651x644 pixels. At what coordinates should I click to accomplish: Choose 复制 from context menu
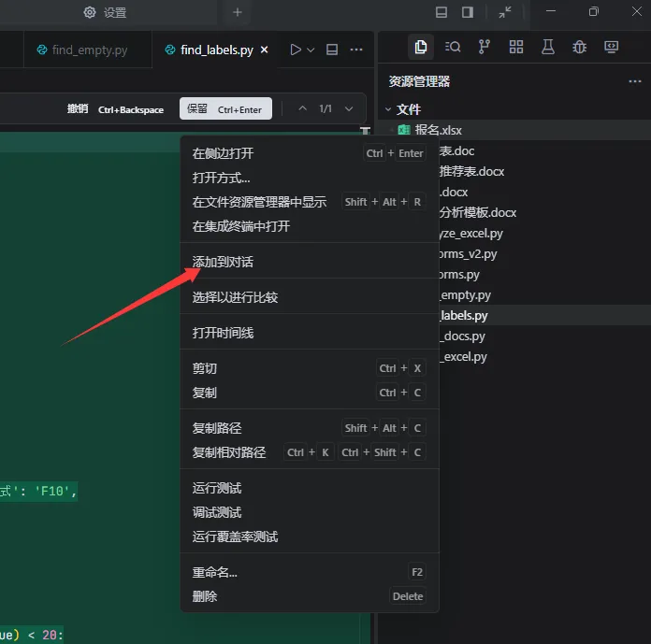(x=310, y=393)
